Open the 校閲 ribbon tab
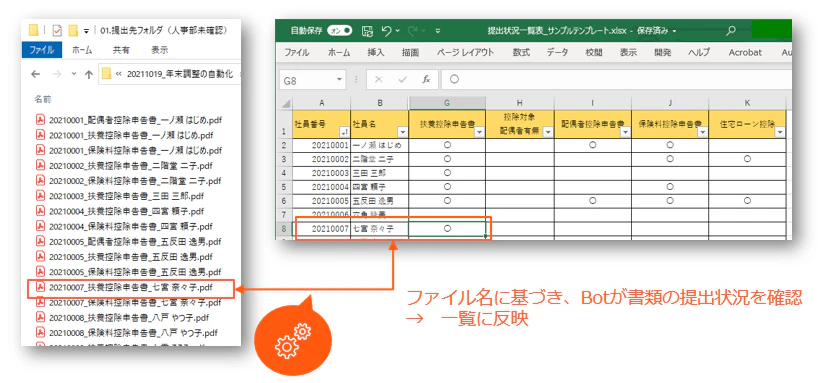Viewport: 818px width, 383px height. [594, 52]
